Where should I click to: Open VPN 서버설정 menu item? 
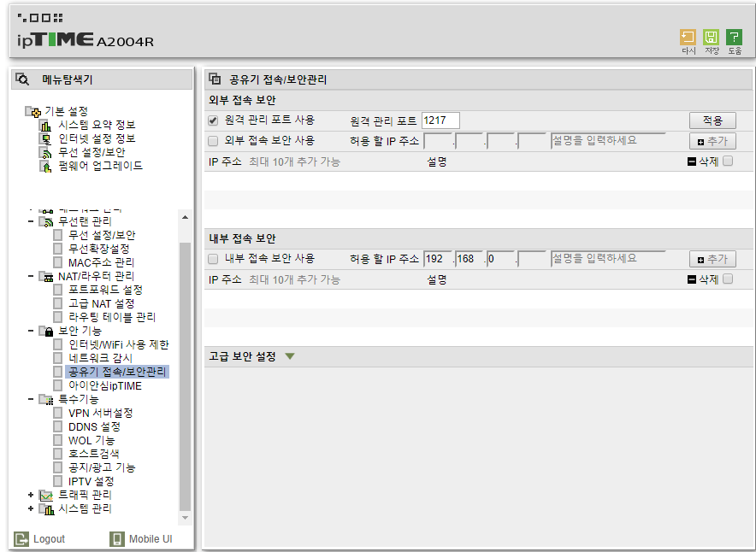(x=100, y=414)
